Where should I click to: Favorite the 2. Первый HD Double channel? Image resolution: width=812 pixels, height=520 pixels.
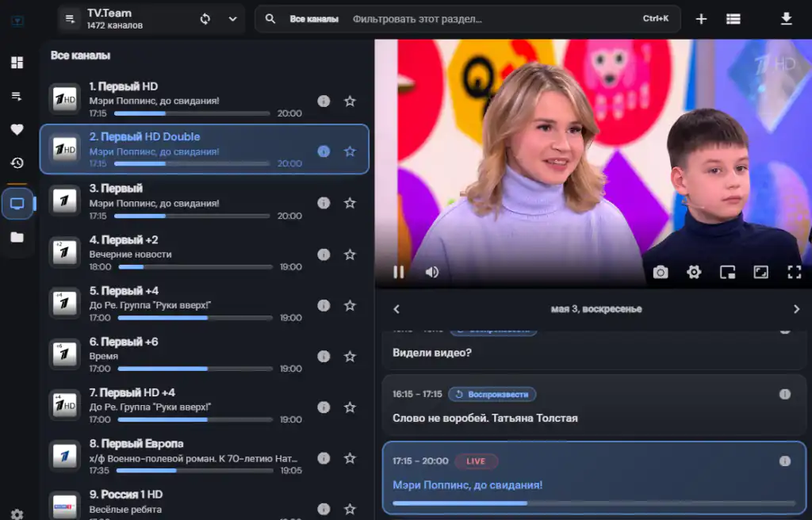[x=350, y=151]
